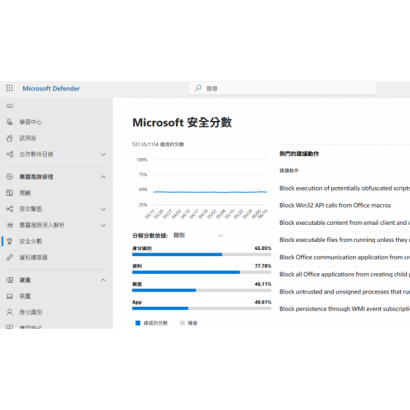Click the 身分識別 65.05% progress bar

[202, 255]
